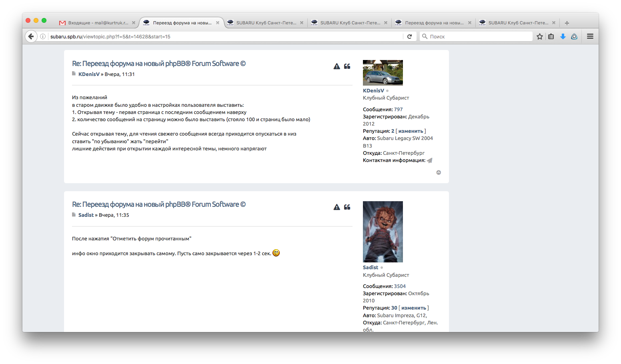Open first post title Re: Переезд форума link
The height and width of the screenshot is (364, 621).
pyautogui.click(x=159, y=64)
